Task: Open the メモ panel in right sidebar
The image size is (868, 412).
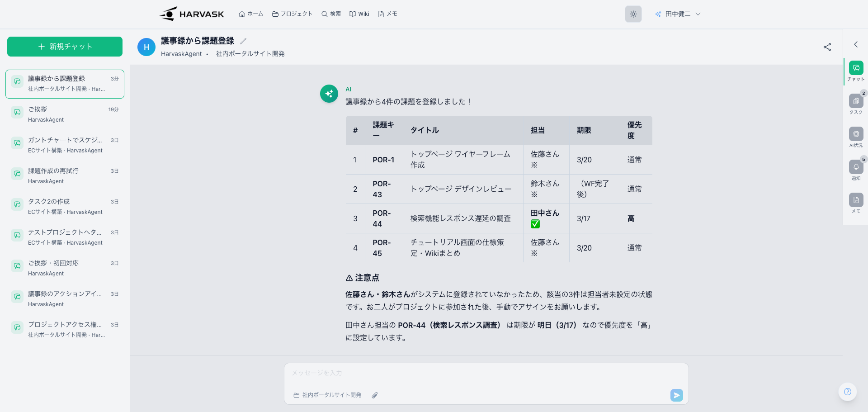Action: [x=856, y=200]
